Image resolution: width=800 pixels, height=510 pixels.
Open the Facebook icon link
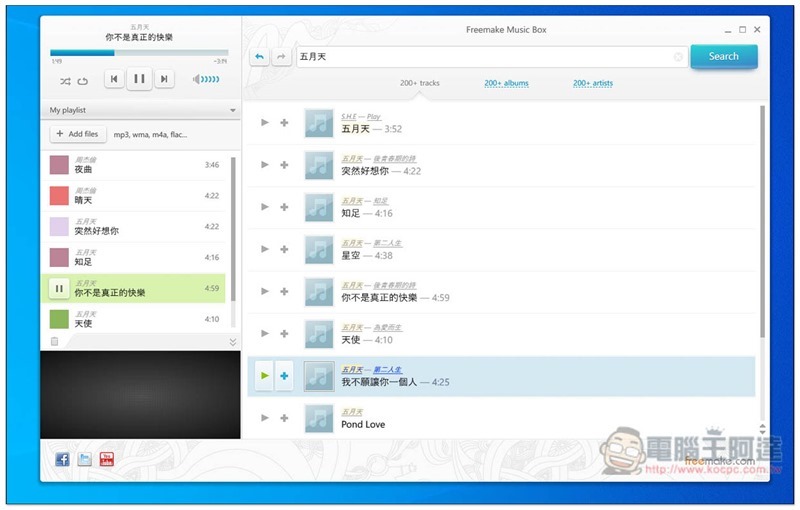[62, 459]
